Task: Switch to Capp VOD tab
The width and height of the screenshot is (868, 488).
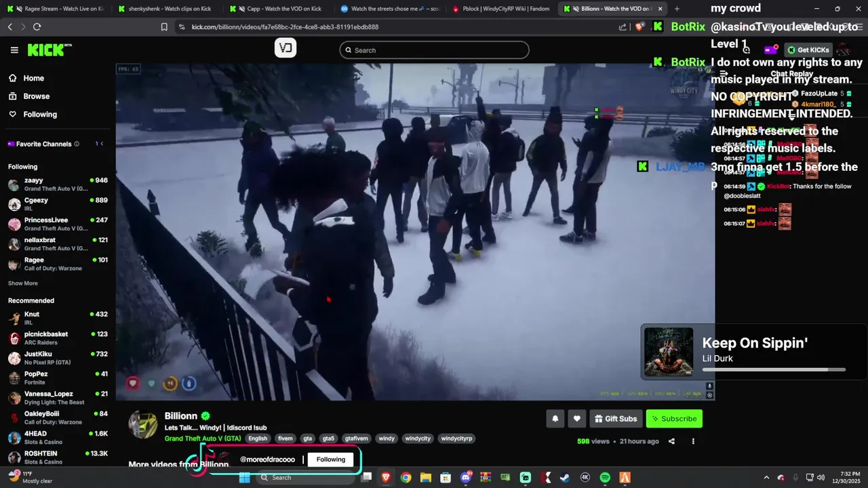Action: click(x=278, y=9)
